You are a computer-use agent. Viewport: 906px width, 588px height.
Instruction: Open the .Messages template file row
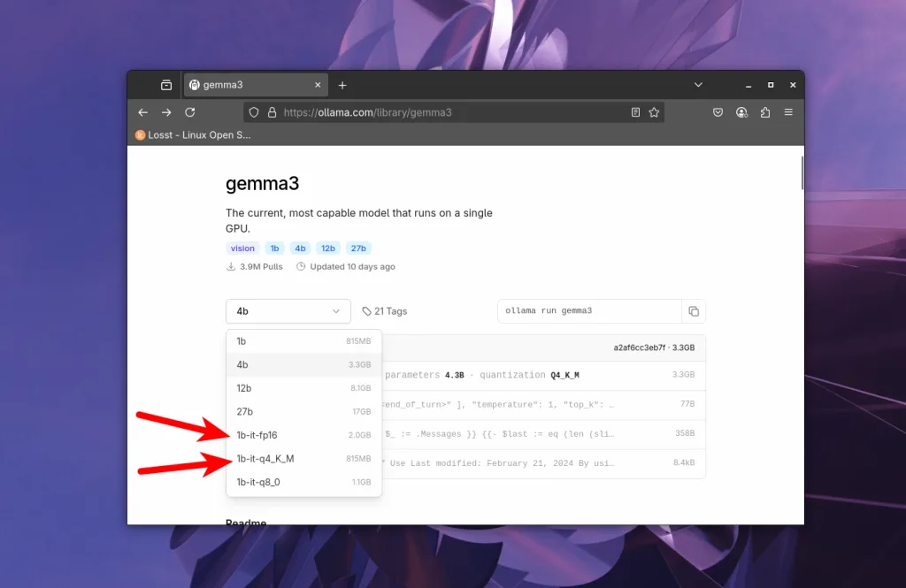544,434
